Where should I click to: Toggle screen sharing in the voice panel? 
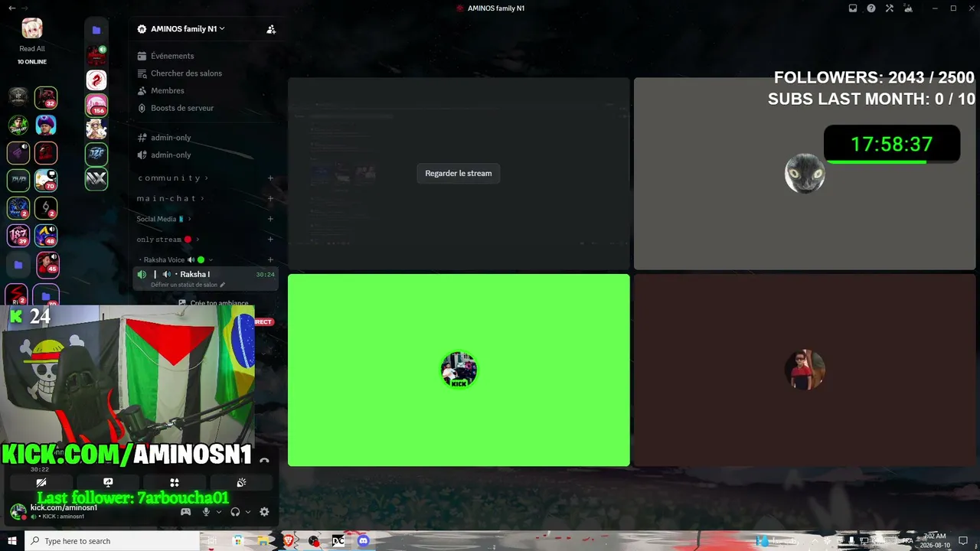coord(108,483)
